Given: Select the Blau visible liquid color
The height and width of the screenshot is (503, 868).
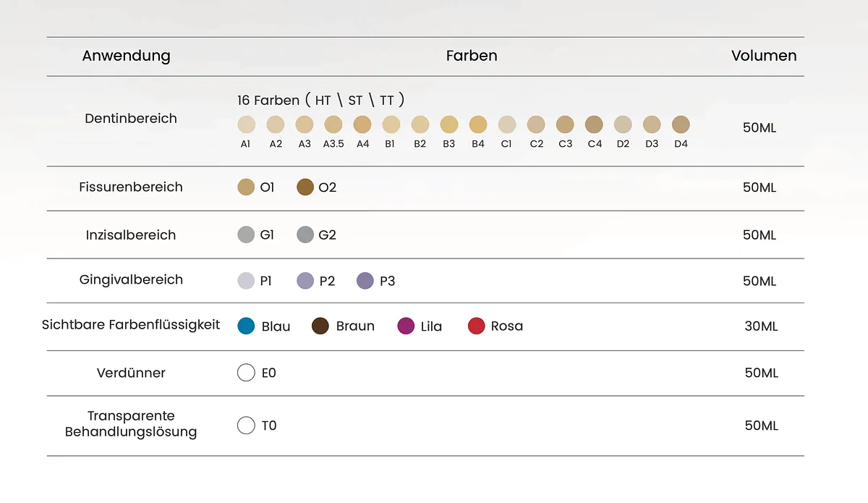Looking at the screenshot, I should pyautogui.click(x=246, y=326).
